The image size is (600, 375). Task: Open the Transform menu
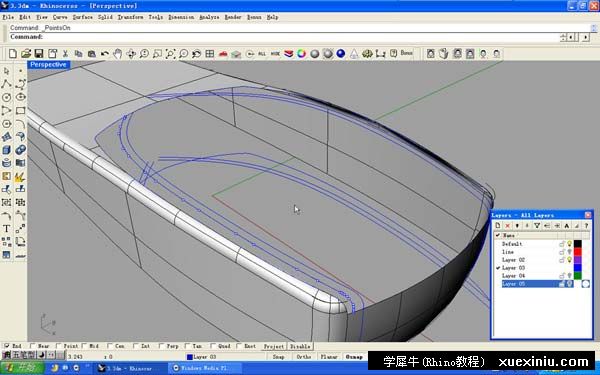(x=130, y=17)
